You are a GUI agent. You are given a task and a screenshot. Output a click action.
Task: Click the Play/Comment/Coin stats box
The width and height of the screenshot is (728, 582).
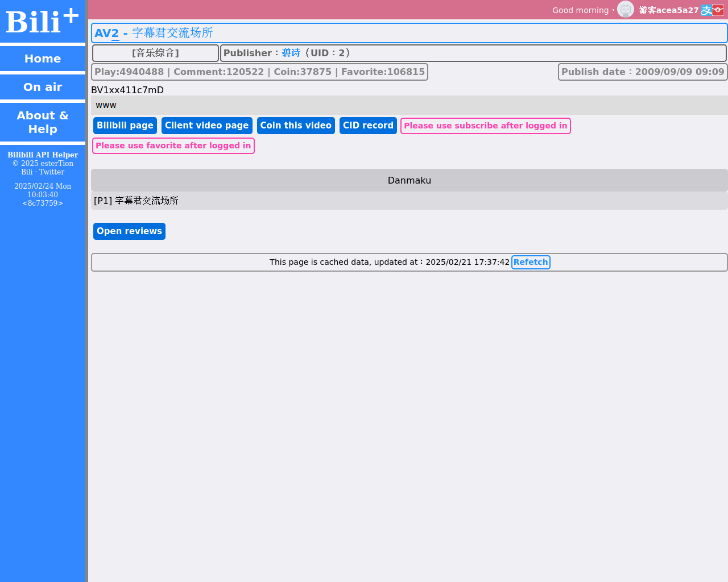point(259,72)
